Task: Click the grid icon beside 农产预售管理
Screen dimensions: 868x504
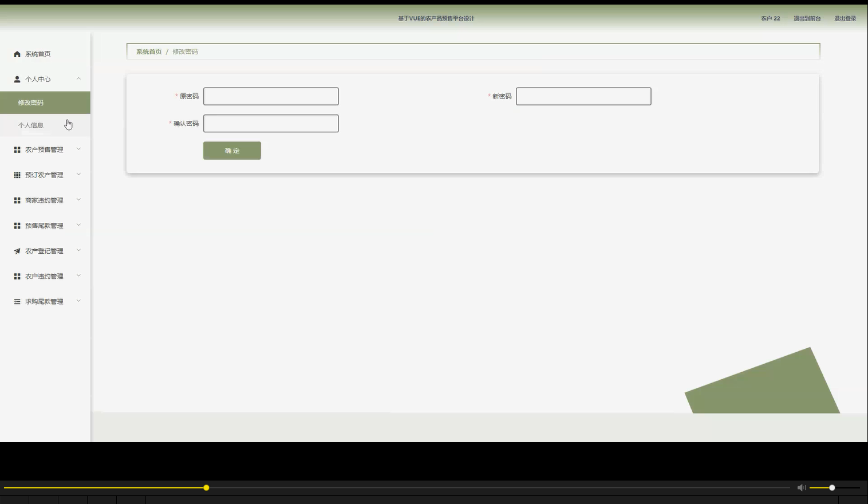Action: 17,150
